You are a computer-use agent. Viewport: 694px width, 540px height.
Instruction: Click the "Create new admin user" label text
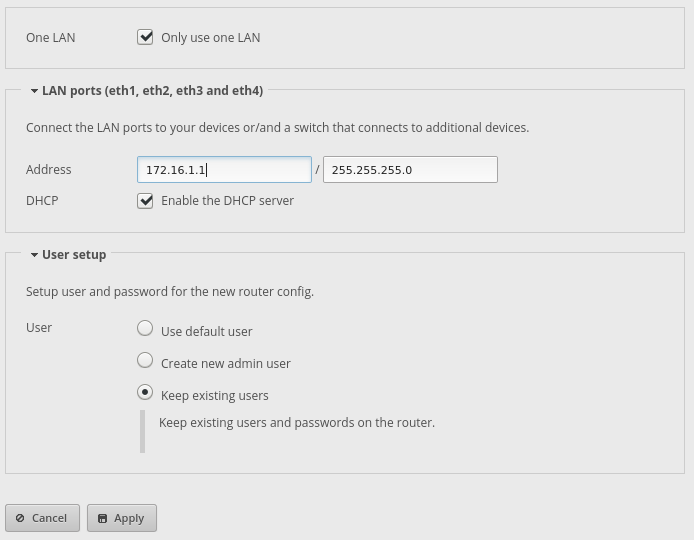coord(225,364)
